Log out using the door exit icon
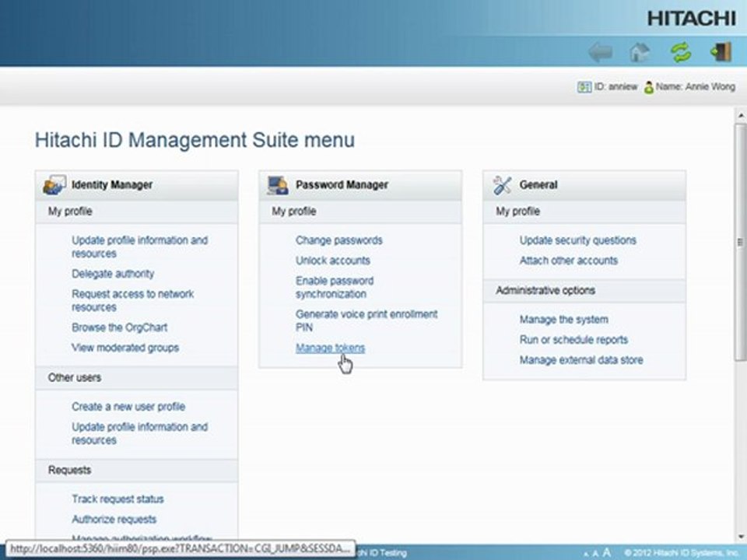The height and width of the screenshot is (560, 747). click(x=721, y=52)
